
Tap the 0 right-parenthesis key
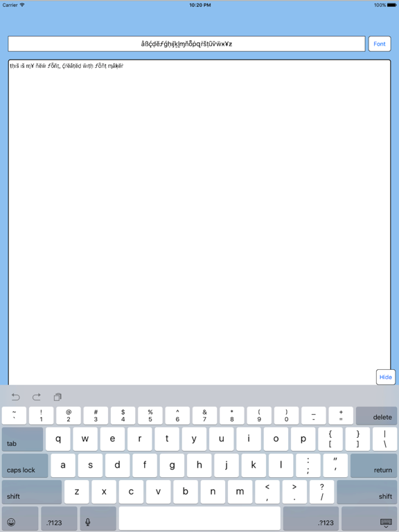click(x=286, y=416)
